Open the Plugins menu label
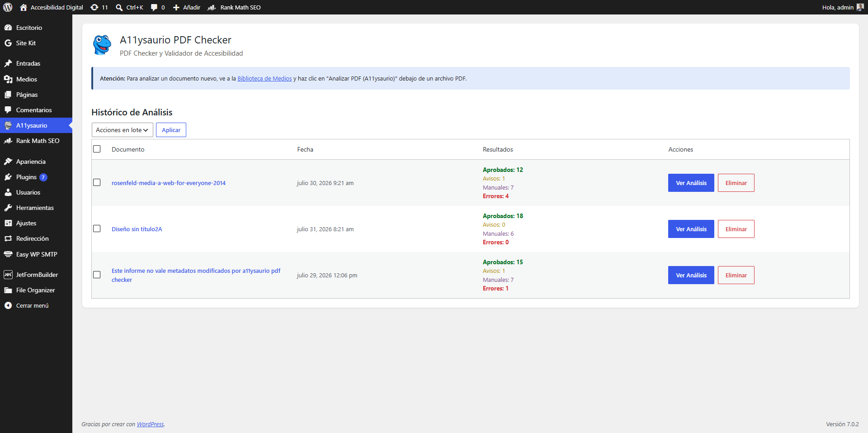Image resolution: width=868 pixels, height=433 pixels. click(26, 177)
